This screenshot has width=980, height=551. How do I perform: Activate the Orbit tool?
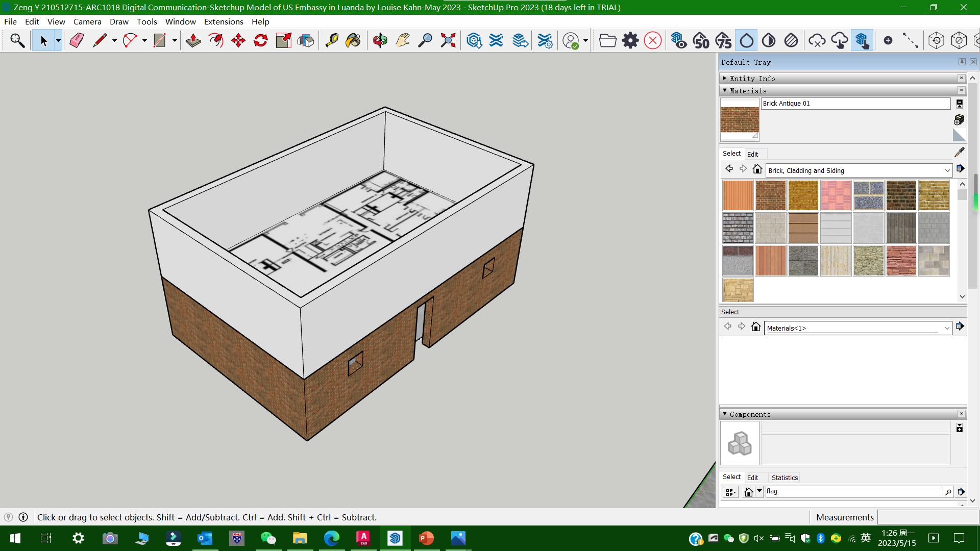click(380, 40)
